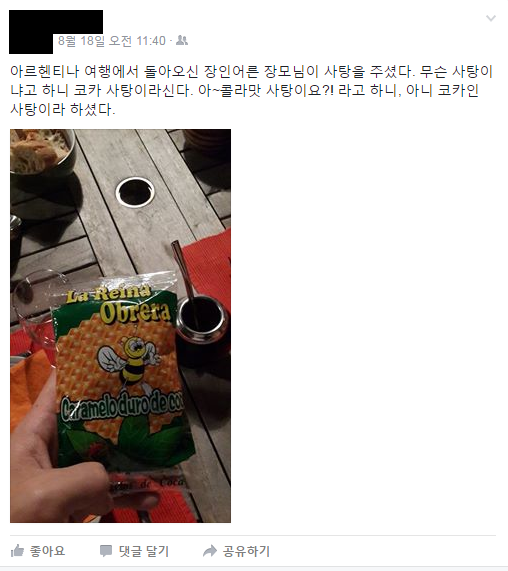
Task: Click the last post text line 사탕이라 하셨다
Action: [63, 109]
